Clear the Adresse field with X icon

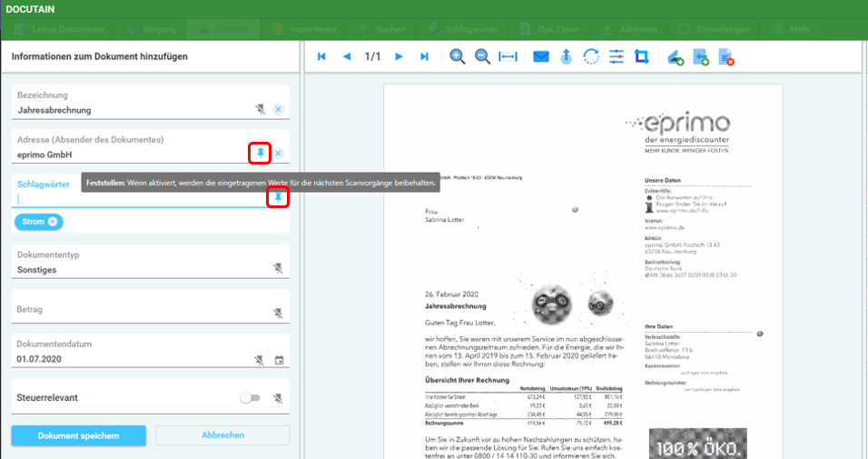(x=278, y=153)
